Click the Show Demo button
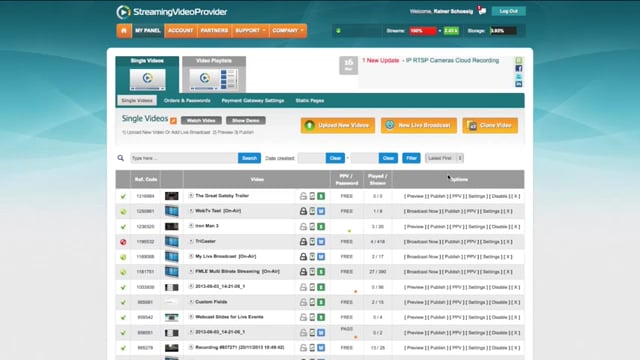 [246, 120]
